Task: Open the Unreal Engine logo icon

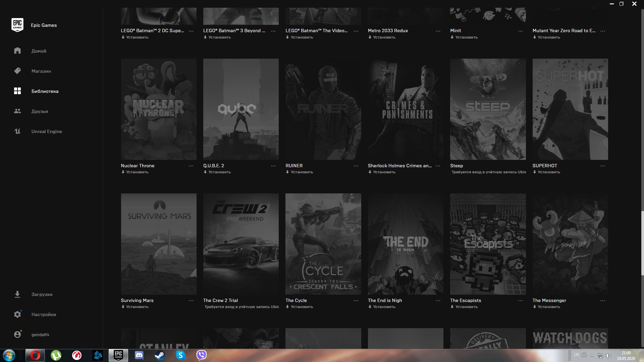Action: click(17, 131)
